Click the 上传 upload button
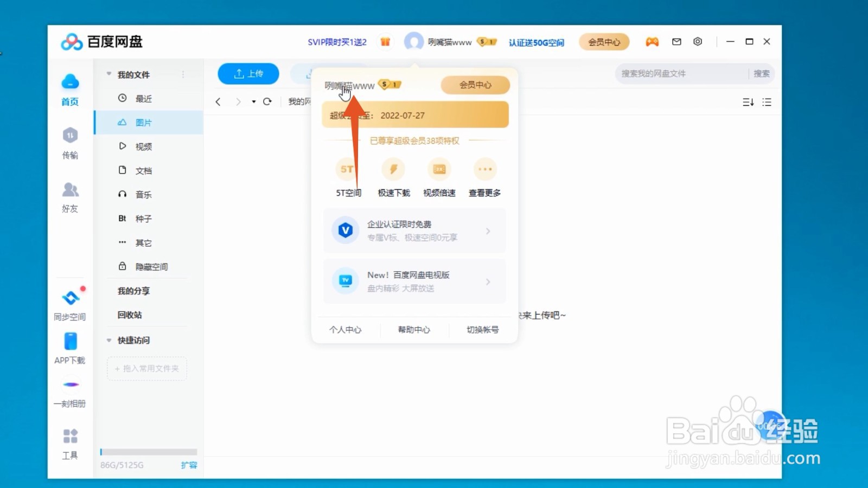Image resolution: width=868 pixels, height=488 pixels. click(x=248, y=73)
